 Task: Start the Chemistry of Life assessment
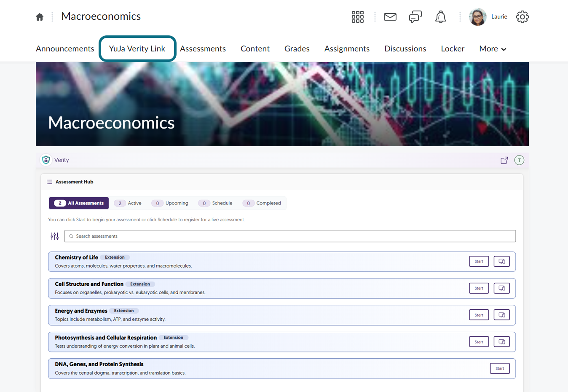[x=479, y=261]
